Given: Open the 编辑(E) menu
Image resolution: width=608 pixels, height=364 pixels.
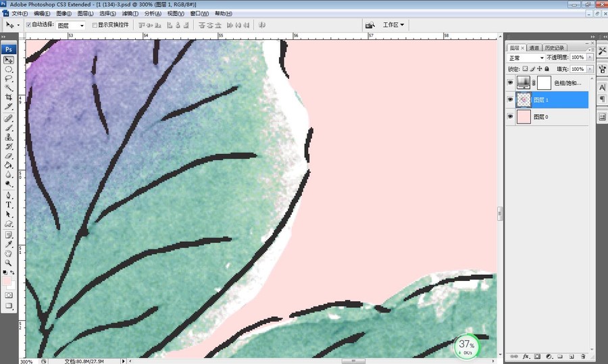Looking at the screenshot, I should (x=41, y=14).
